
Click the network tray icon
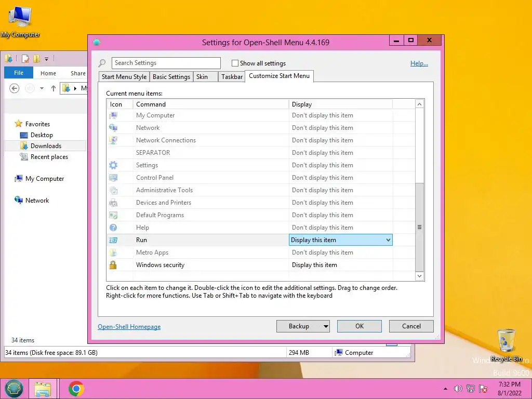click(471, 389)
